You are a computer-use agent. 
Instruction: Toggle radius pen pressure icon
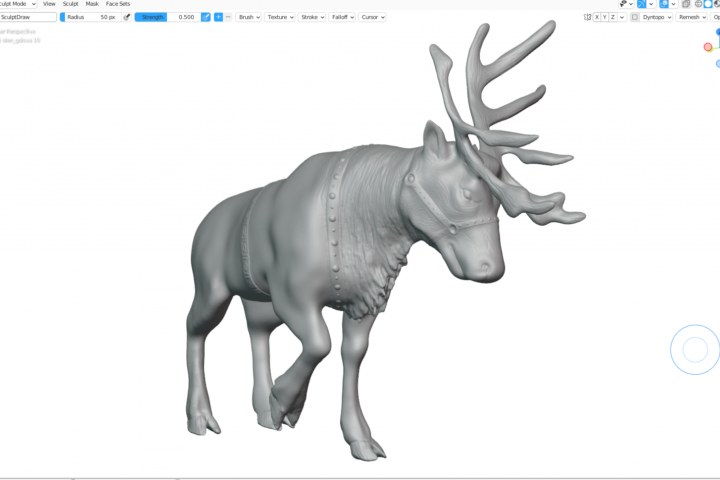(x=127, y=17)
